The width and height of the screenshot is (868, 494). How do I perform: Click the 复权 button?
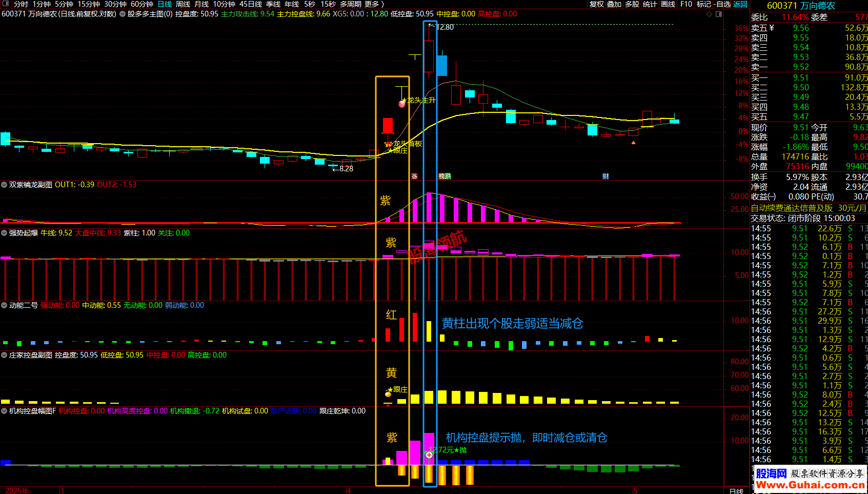(x=596, y=4)
